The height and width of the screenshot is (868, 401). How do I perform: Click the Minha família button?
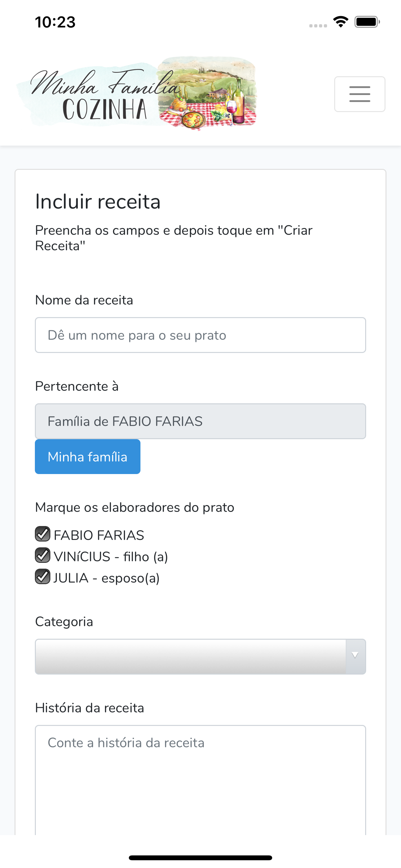(87, 457)
